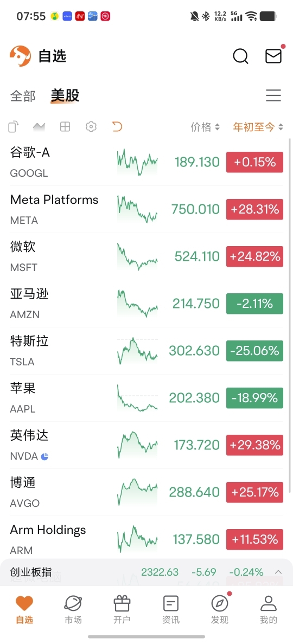Open the 发现 compass tab

point(220,610)
